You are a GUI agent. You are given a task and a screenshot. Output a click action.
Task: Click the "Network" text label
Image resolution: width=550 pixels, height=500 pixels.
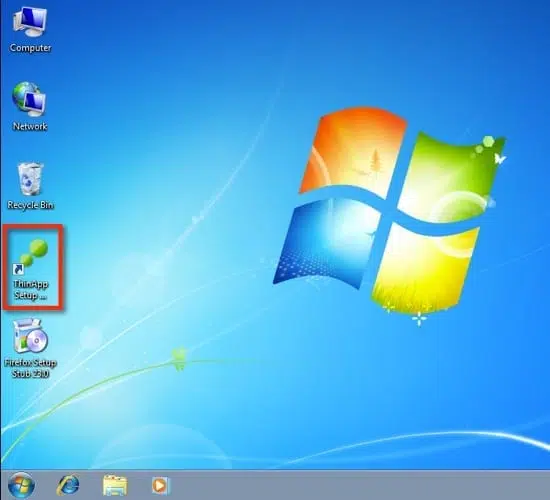(30, 126)
